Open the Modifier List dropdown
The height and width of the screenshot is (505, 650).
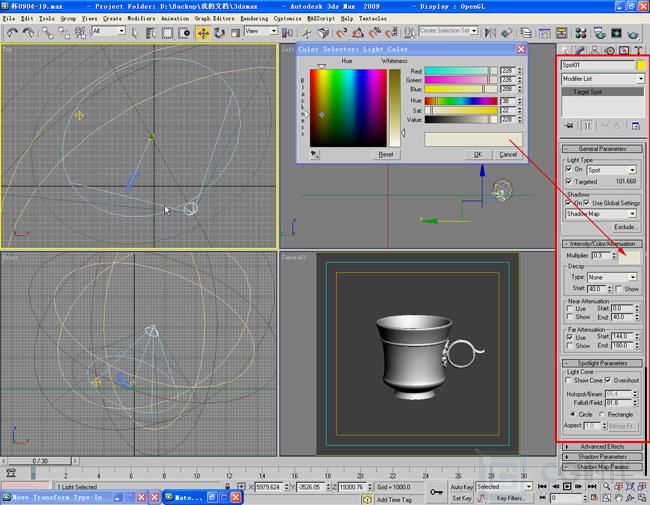point(603,78)
